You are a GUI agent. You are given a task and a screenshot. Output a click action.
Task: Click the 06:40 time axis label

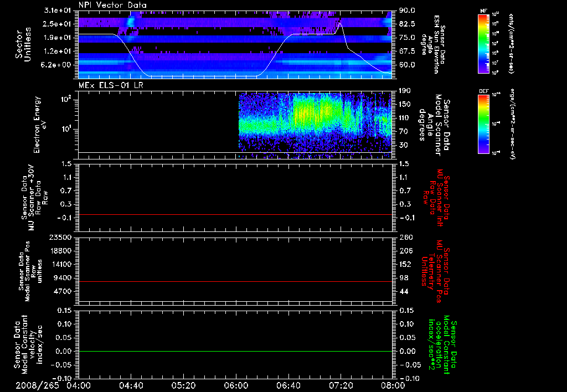click(288, 385)
